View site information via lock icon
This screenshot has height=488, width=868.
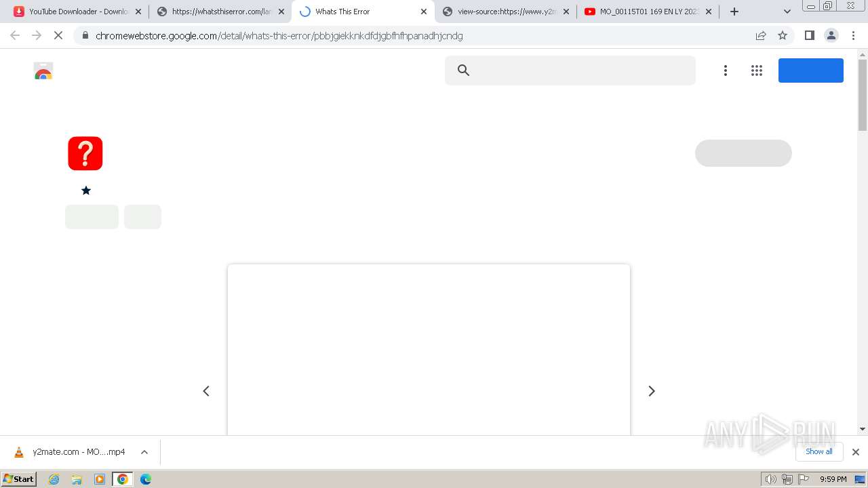pyautogui.click(x=85, y=35)
